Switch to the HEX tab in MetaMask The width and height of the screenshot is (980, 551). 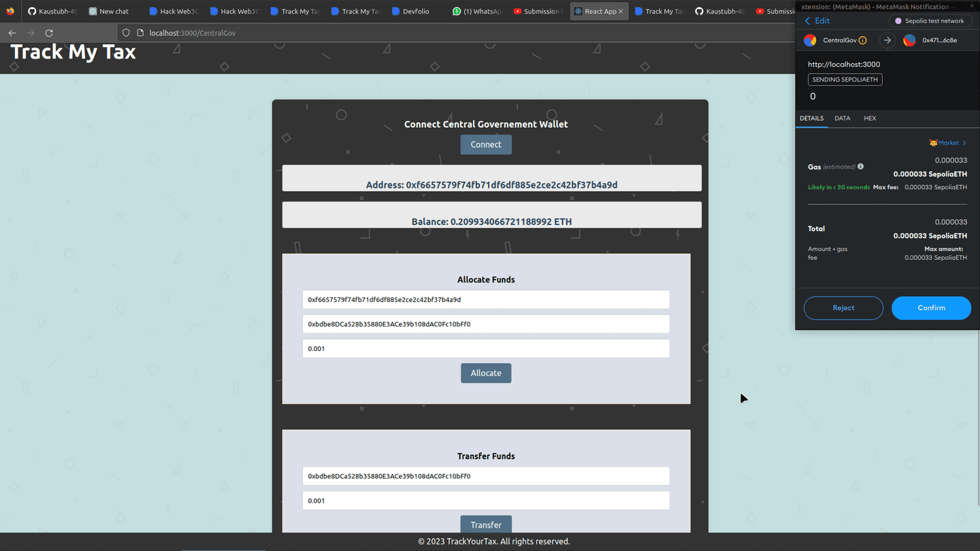tap(870, 118)
